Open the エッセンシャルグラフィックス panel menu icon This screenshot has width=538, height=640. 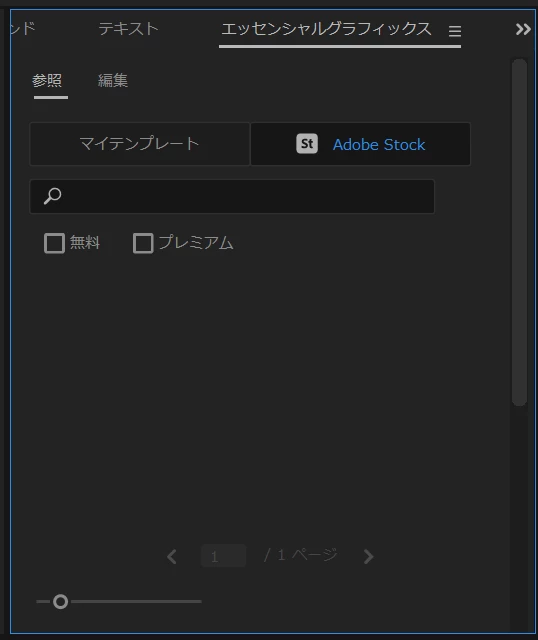pos(455,31)
